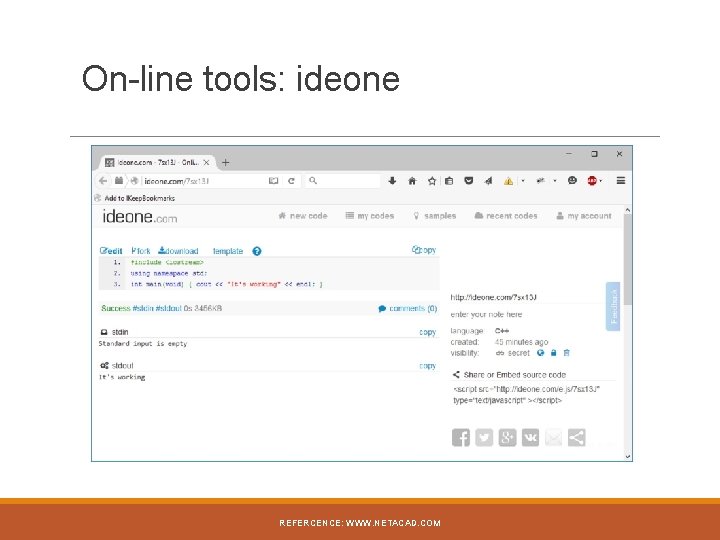Image resolution: width=720 pixels, height=540 pixels.
Task: Open my codes in ideone navigation
Action: click(370, 216)
